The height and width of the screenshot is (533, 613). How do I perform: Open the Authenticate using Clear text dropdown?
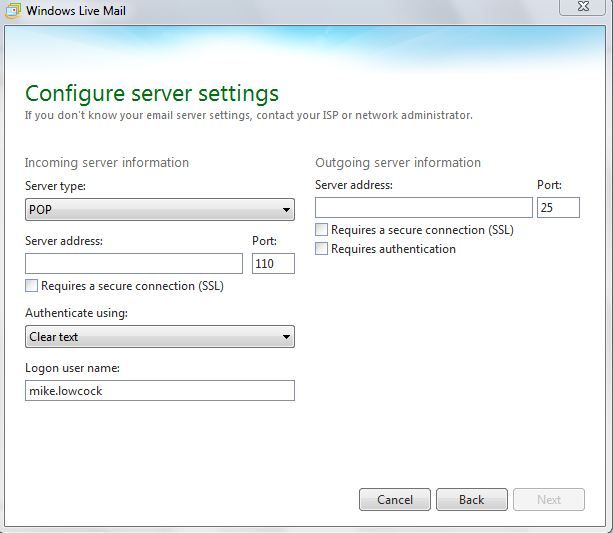(x=160, y=337)
